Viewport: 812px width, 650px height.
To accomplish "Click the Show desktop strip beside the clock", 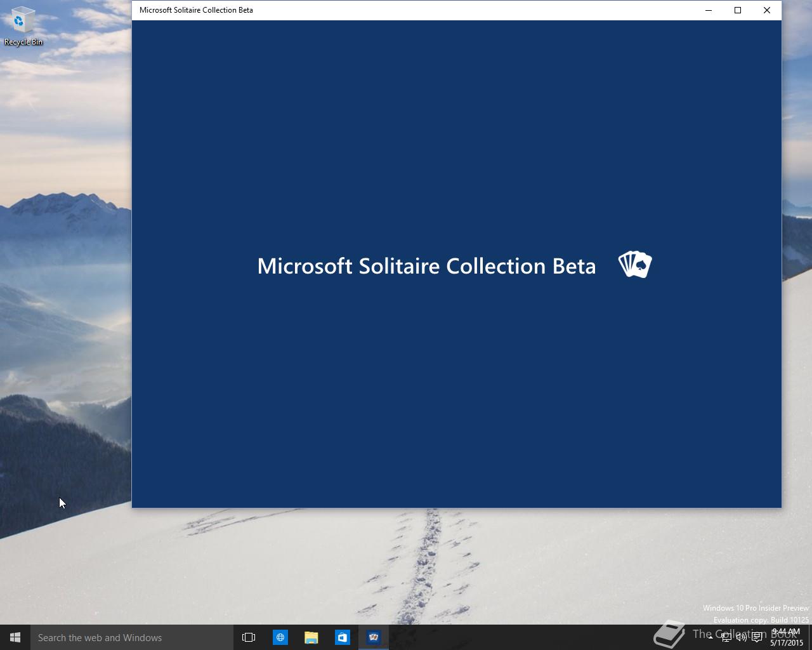I will point(810,637).
